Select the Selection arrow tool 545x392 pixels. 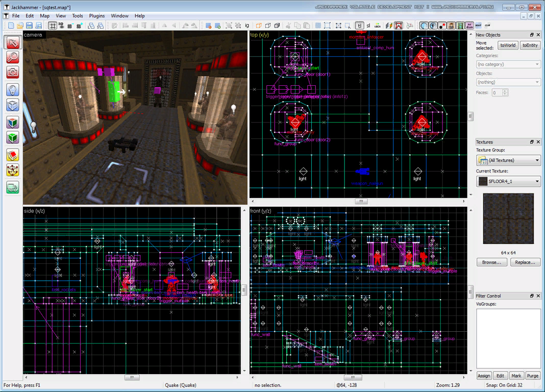(x=13, y=42)
